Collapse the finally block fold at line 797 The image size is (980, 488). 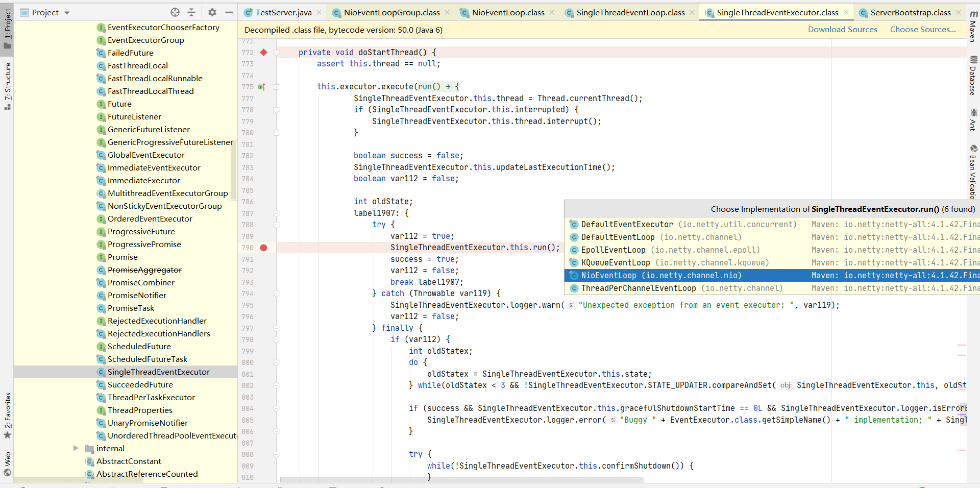[276, 328]
